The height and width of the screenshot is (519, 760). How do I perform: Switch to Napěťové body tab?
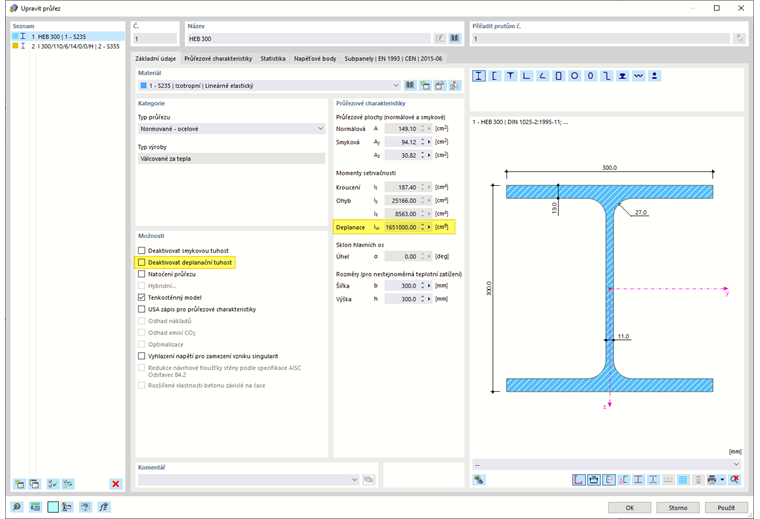(315, 58)
